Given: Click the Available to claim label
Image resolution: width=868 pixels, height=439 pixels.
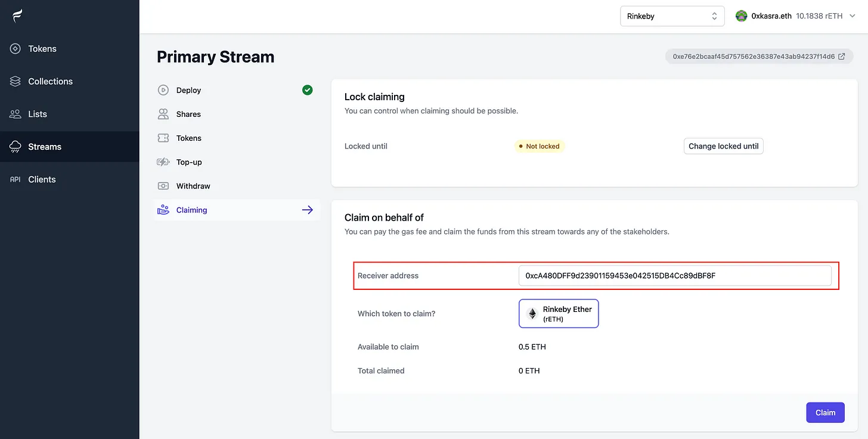Looking at the screenshot, I should [x=388, y=347].
